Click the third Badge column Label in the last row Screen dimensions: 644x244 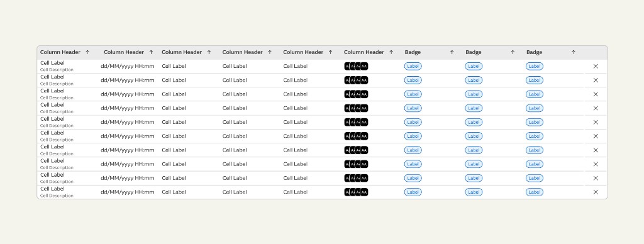pos(535,192)
